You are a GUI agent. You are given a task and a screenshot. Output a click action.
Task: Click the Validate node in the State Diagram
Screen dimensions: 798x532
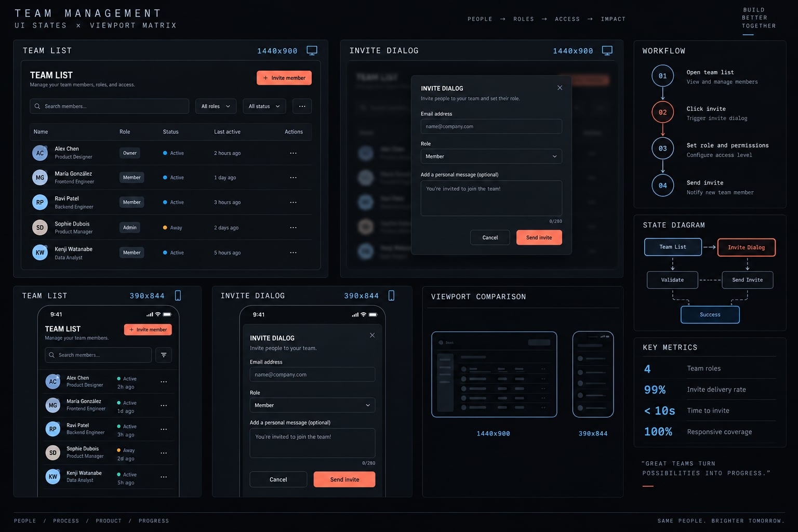click(x=672, y=280)
